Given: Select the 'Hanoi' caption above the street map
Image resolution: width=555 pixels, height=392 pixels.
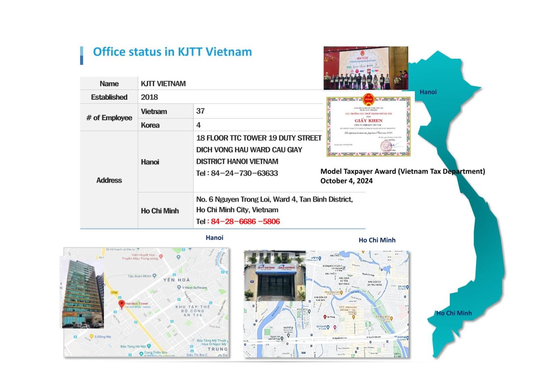Looking at the screenshot, I should (x=214, y=237).
